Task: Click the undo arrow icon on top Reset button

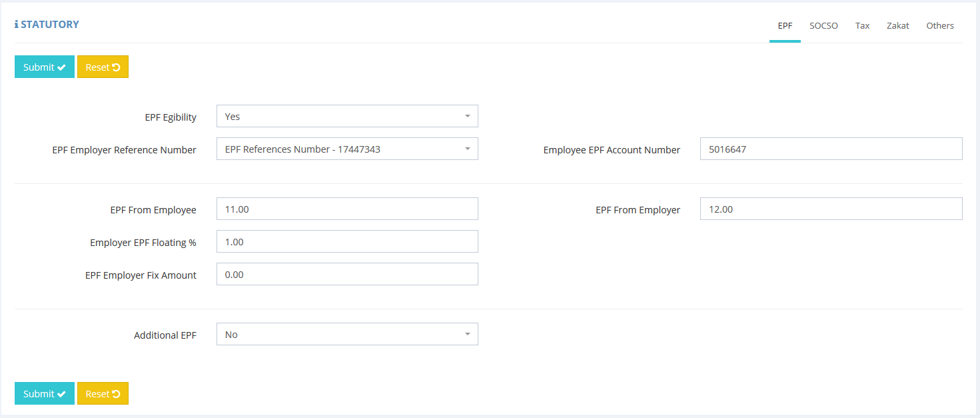Action: (x=116, y=67)
